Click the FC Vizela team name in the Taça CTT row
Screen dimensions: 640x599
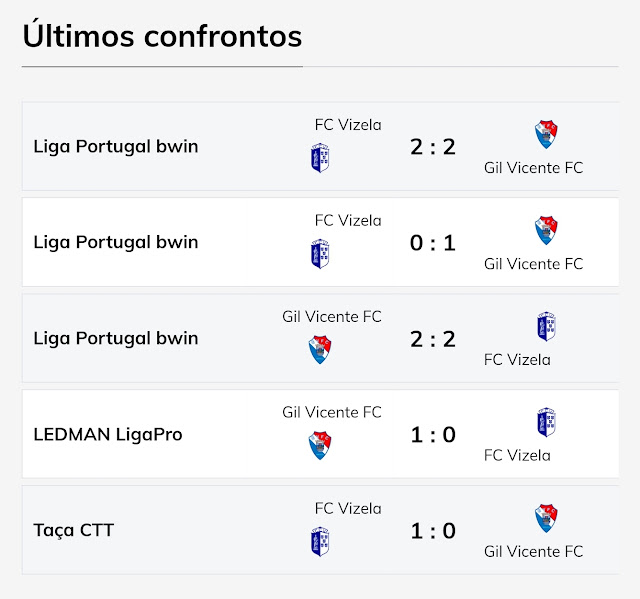click(348, 508)
